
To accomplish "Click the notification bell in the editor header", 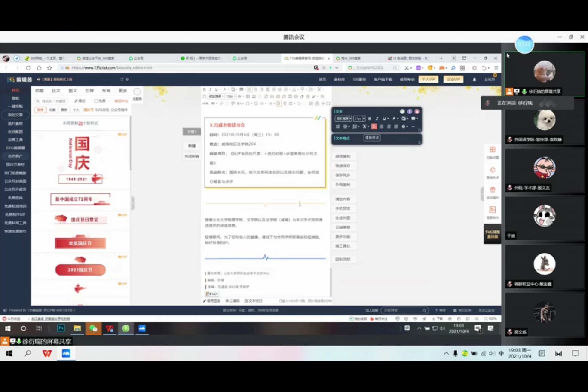I will (474, 80).
